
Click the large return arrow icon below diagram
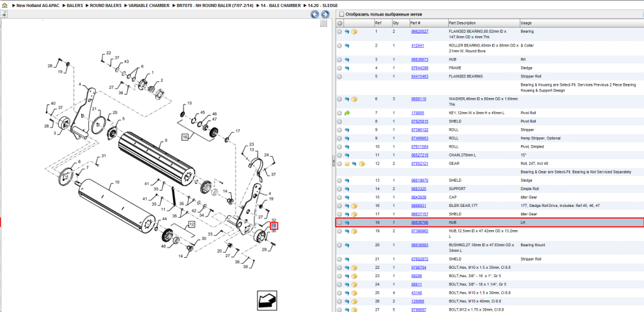tap(266, 301)
